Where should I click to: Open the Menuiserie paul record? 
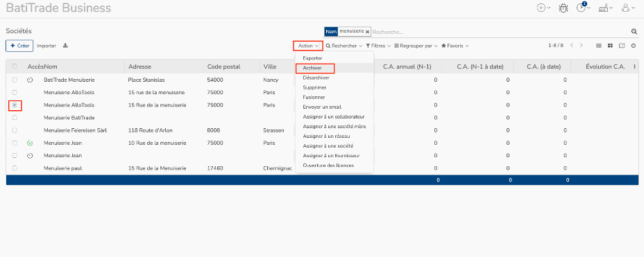click(x=63, y=168)
